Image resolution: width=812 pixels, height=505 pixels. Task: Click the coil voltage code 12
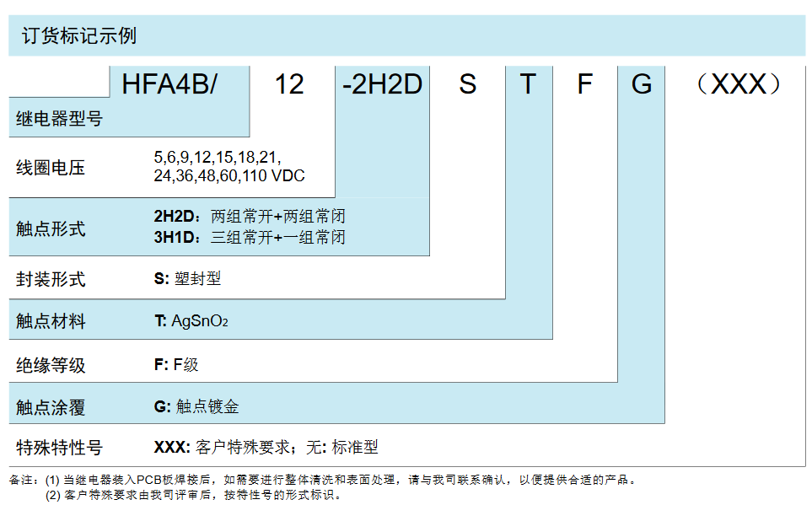pos(289,84)
